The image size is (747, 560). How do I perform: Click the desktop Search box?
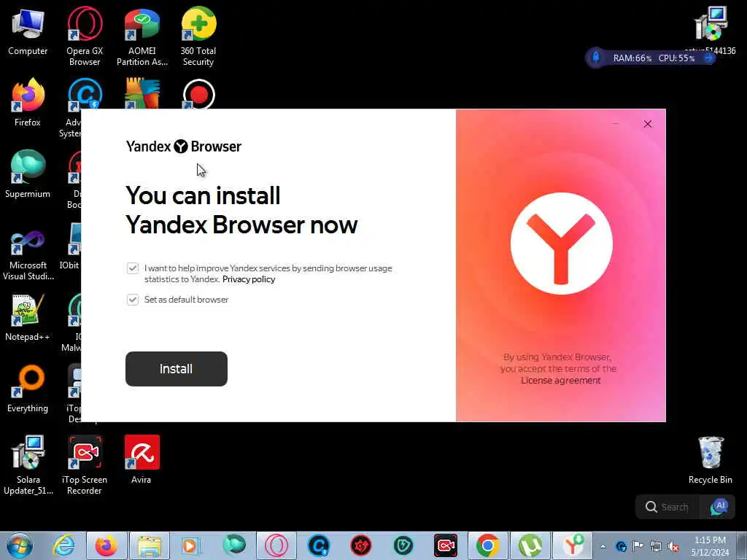pyautogui.click(x=668, y=507)
